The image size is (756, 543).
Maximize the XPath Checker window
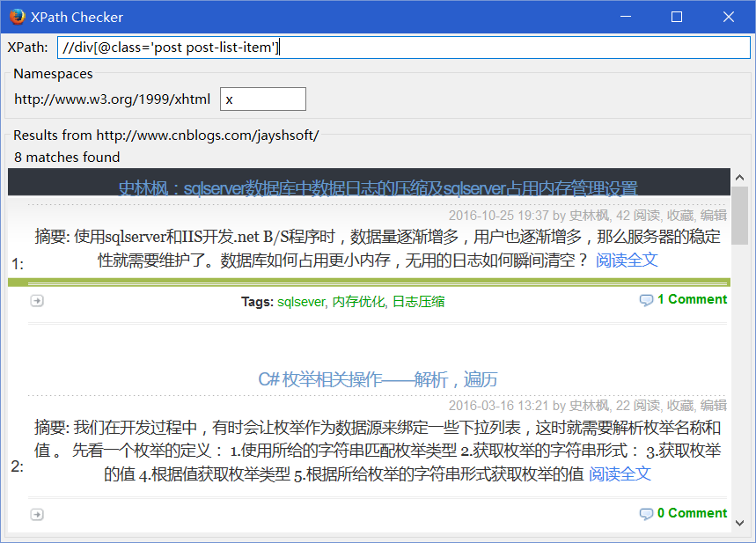677,17
